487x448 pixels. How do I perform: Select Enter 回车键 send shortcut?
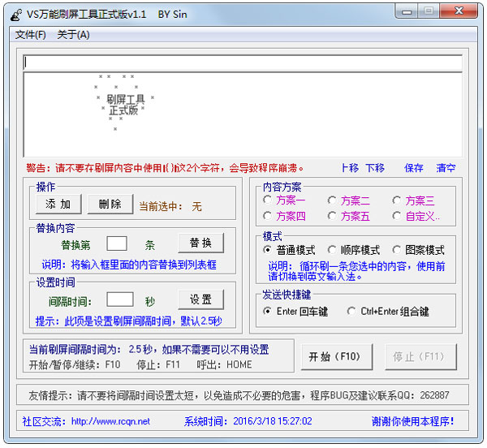tap(295, 311)
